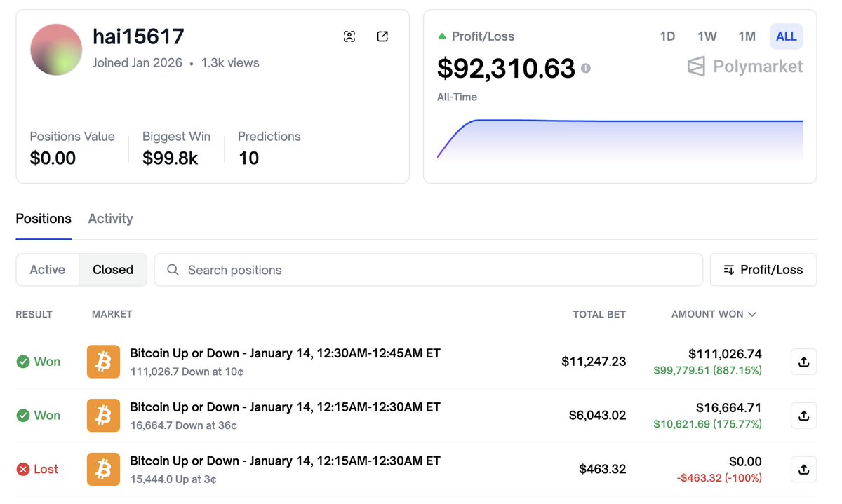Open the Profit/Loss sort dropdown
This screenshot has width=842, height=504.
(x=763, y=269)
